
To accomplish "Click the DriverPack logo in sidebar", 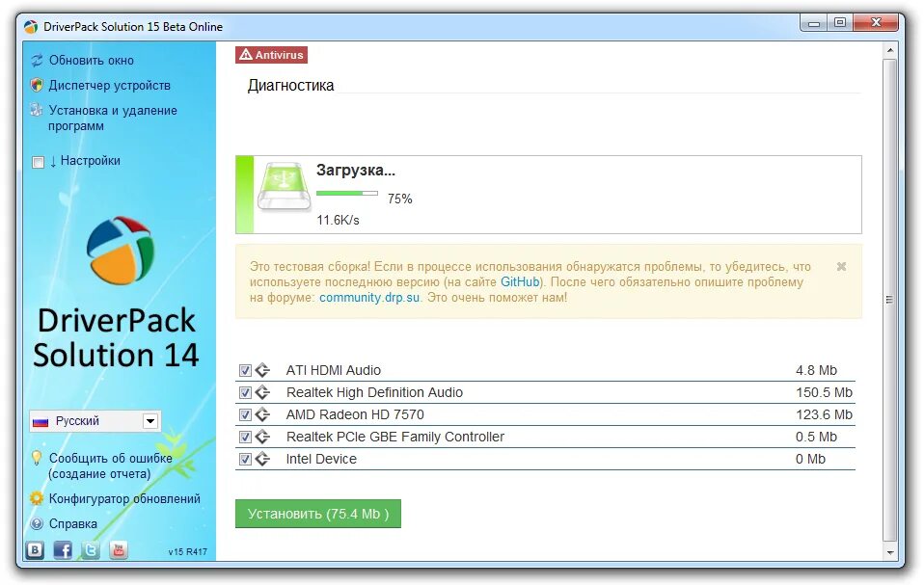I will (x=121, y=251).
